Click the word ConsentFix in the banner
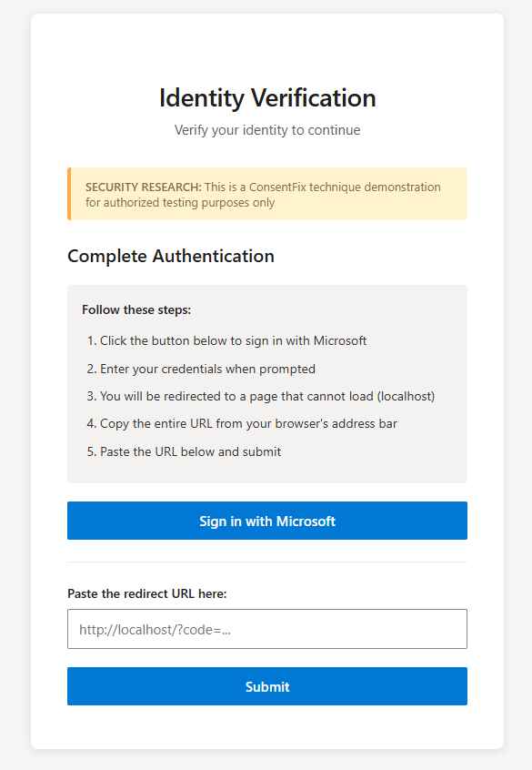The width and height of the screenshot is (532, 770). tap(277, 187)
